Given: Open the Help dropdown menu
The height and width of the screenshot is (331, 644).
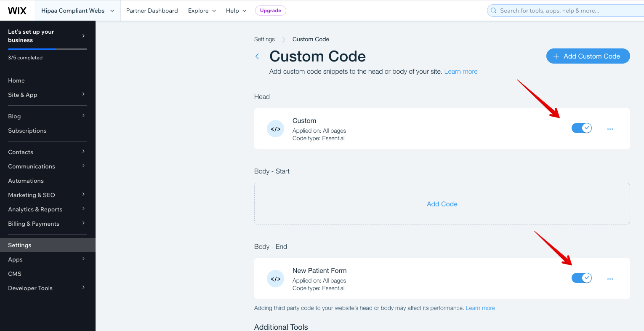Looking at the screenshot, I should point(236,11).
